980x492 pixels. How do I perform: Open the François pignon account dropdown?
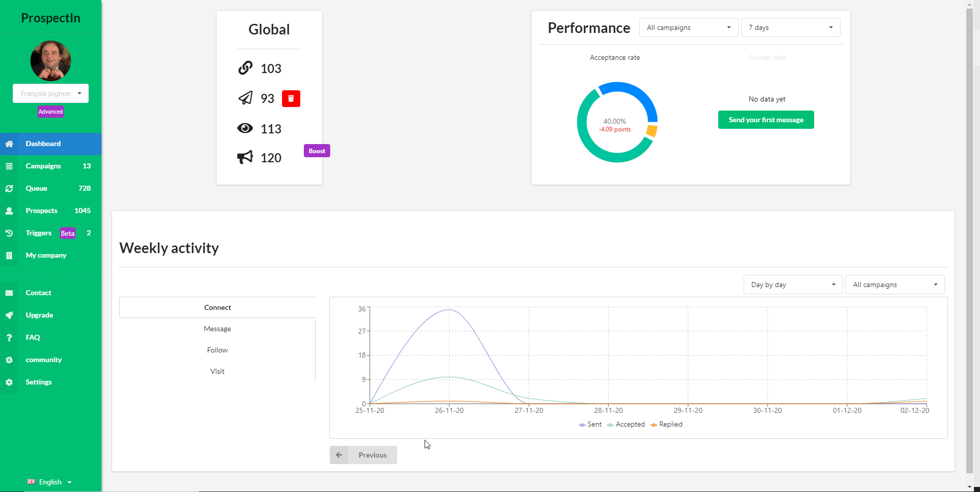tap(51, 93)
